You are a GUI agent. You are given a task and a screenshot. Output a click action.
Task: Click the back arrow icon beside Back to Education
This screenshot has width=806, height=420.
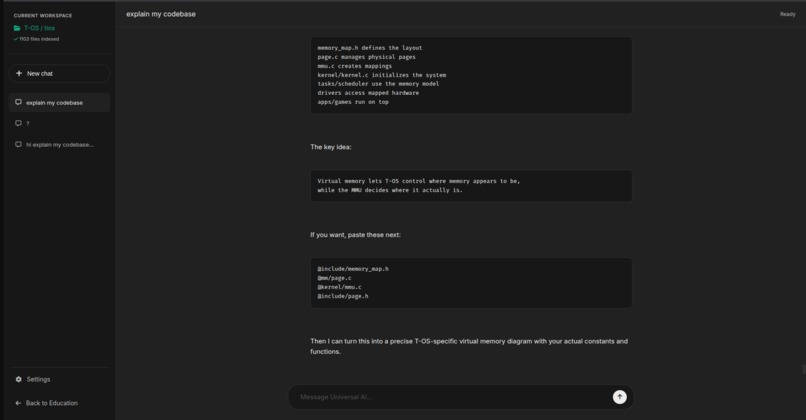[x=19, y=403]
